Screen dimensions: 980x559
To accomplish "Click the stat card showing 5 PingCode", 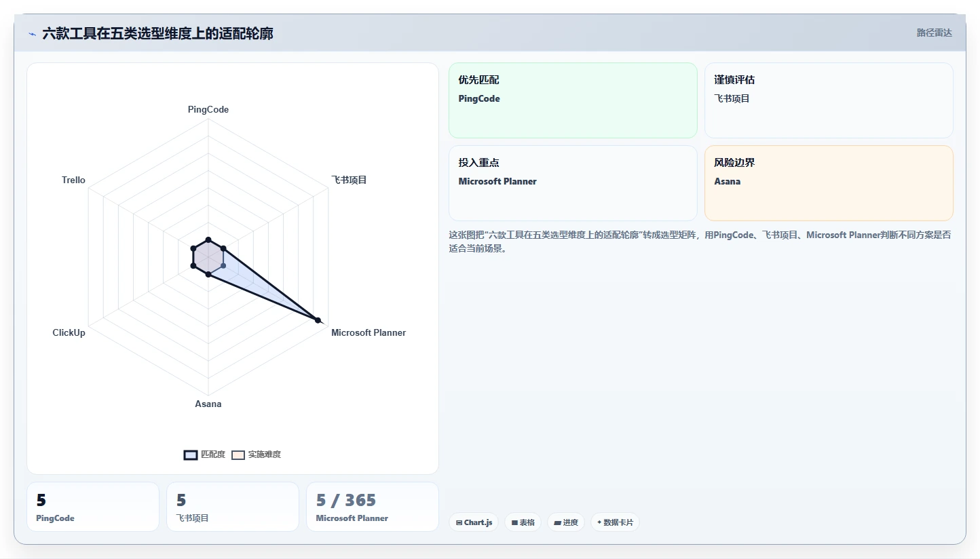I will coord(93,507).
